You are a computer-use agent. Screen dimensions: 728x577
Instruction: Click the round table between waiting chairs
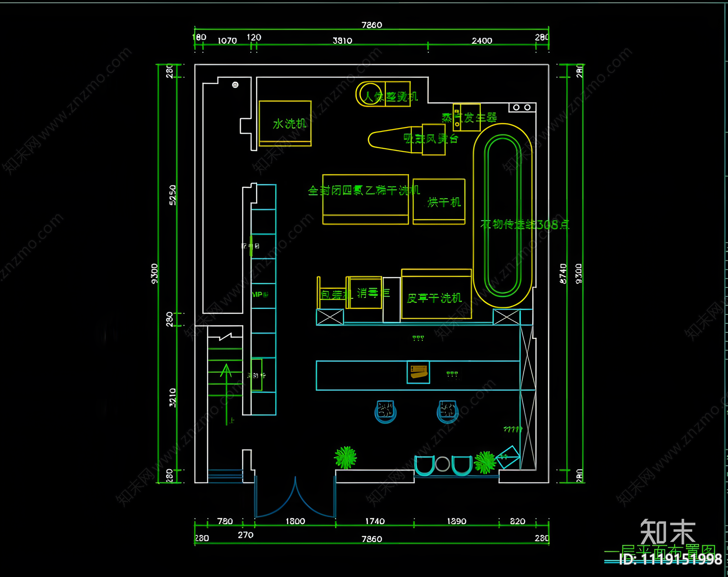pos(442,464)
